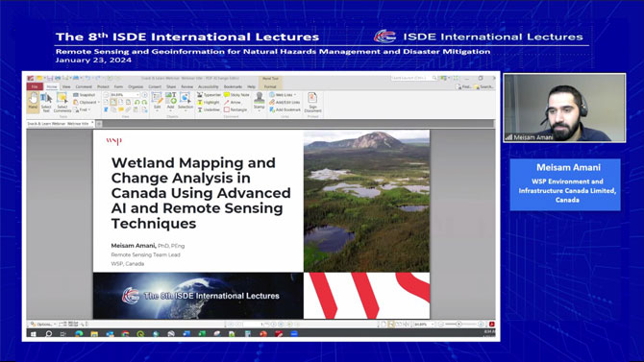The height and width of the screenshot is (362, 644).
Task: Adjust the zoom slider in status bar
Action: pyautogui.click(x=458, y=325)
